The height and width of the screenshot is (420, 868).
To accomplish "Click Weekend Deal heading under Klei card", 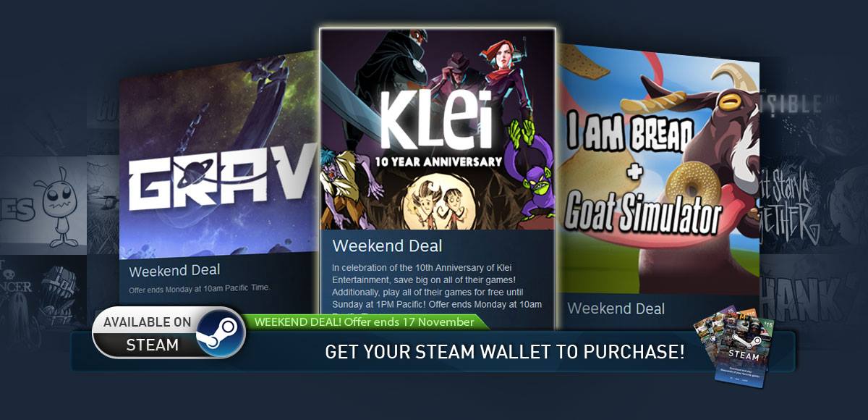I will pos(387,245).
